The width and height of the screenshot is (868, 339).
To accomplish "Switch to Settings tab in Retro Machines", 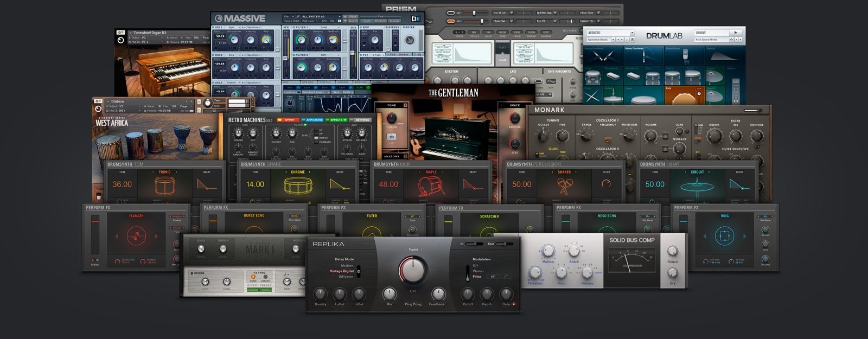I will click(x=360, y=120).
